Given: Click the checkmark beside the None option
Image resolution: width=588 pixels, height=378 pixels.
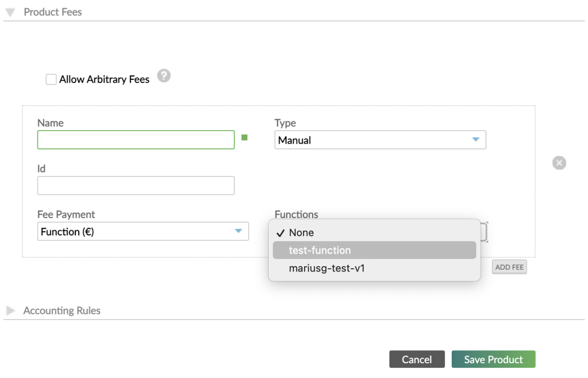Looking at the screenshot, I should tap(281, 232).
